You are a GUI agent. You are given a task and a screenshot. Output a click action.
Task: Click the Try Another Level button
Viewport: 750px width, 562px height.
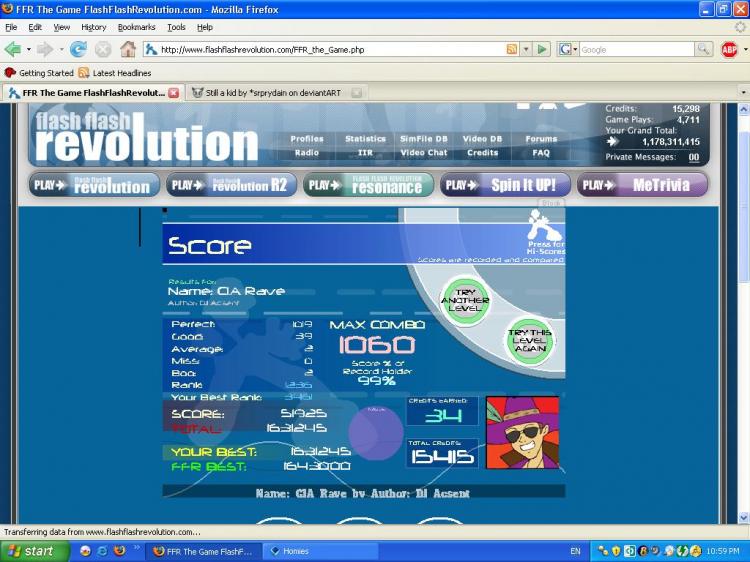click(x=465, y=300)
